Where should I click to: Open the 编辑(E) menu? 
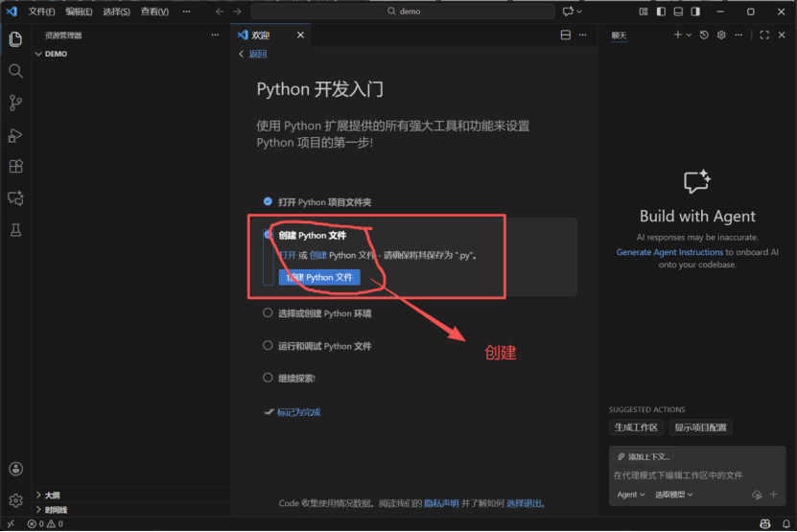79,12
